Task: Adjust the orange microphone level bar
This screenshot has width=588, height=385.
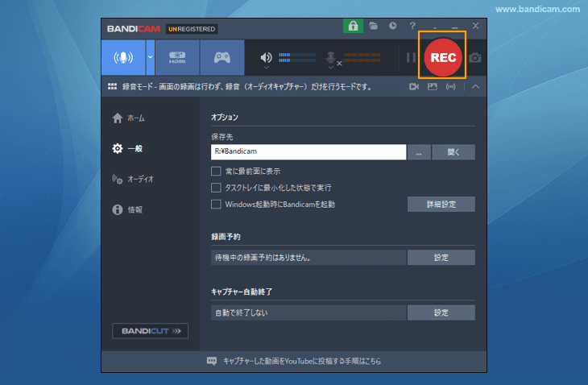Action: (x=362, y=57)
